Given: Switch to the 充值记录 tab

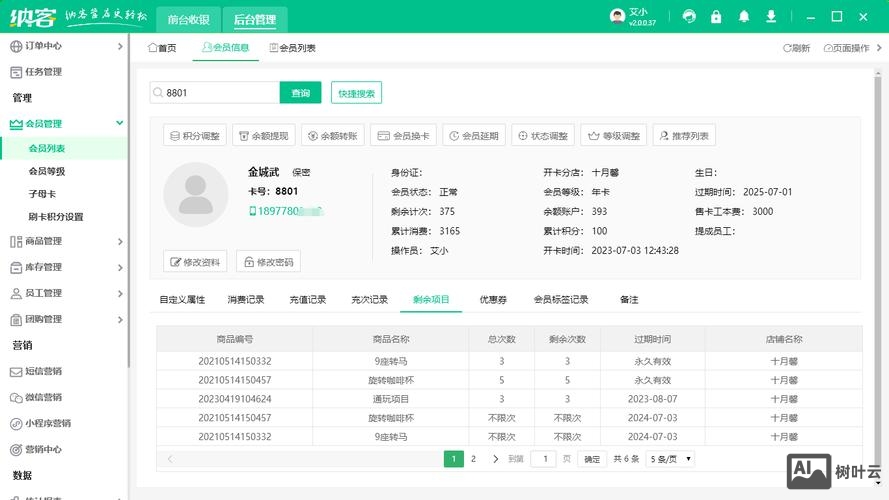Looking at the screenshot, I should click(307, 299).
